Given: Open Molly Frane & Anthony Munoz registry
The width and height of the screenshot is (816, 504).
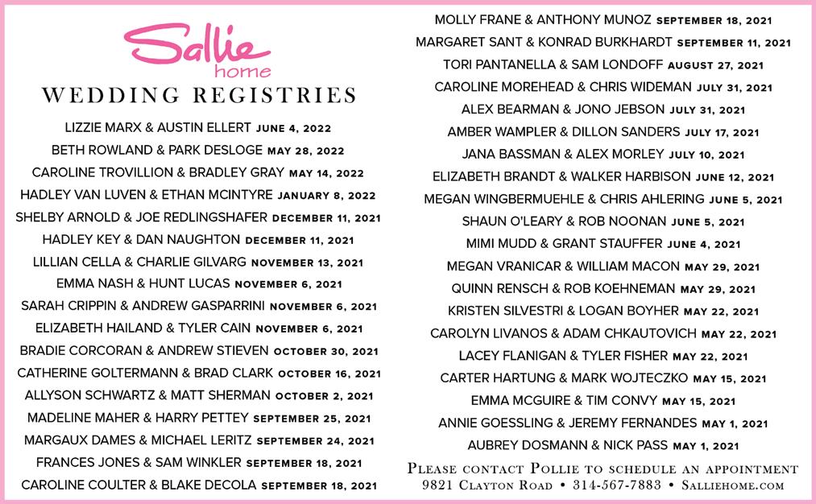Looking at the screenshot, I should pyautogui.click(x=603, y=20).
